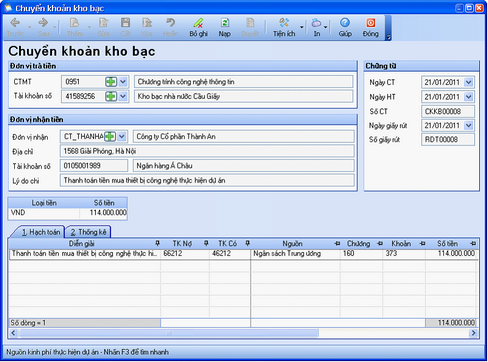Open the In print dropdown arrow
The image size is (488, 362).
click(326, 27)
